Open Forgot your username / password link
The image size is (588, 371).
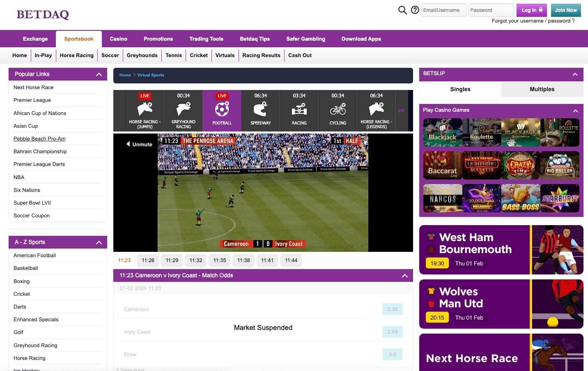point(533,21)
